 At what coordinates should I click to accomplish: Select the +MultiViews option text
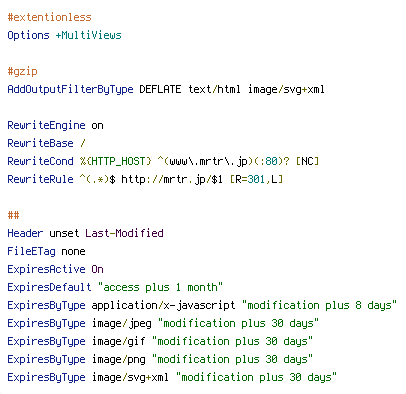point(88,35)
